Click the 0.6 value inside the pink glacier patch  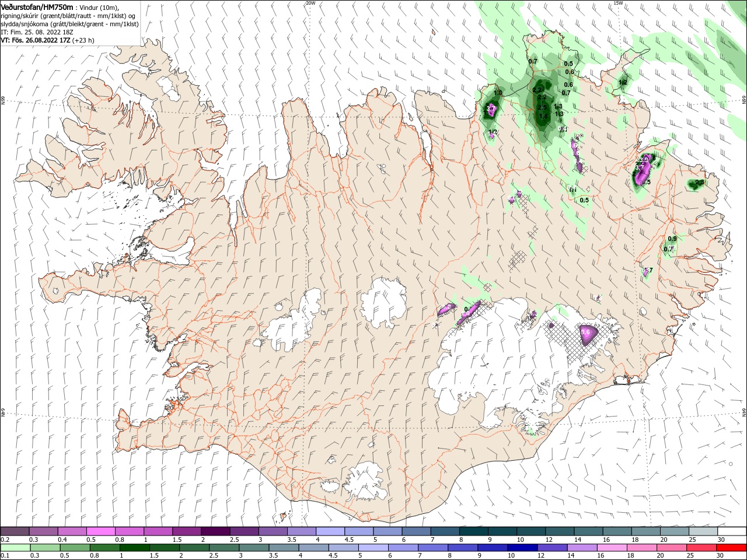click(586, 332)
